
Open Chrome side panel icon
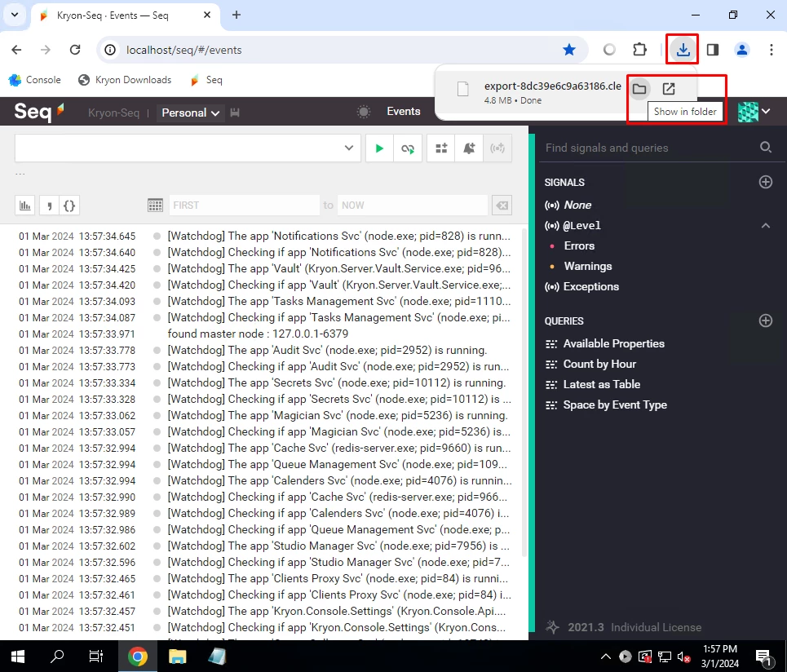click(x=712, y=50)
